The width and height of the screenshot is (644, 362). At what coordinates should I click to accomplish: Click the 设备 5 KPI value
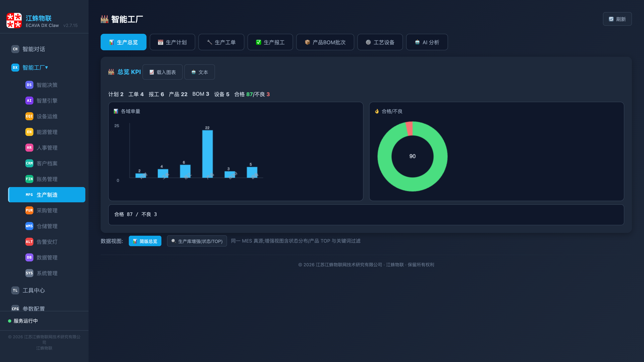(222, 94)
